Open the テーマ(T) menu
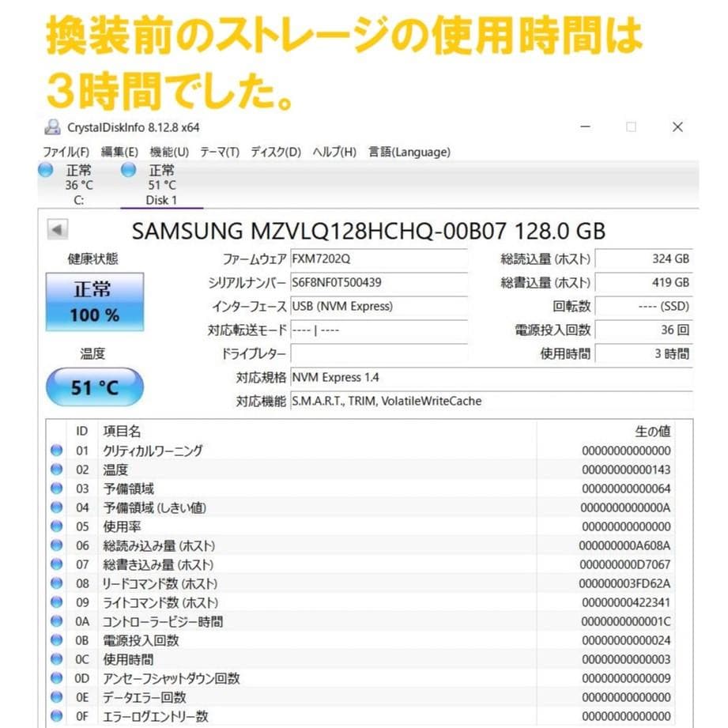The image size is (728, 728). coord(220,152)
